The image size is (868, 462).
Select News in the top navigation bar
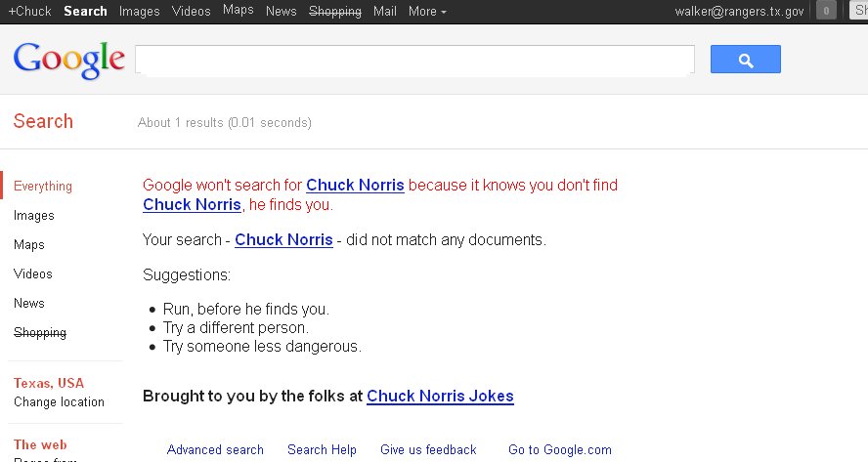[281, 12]
